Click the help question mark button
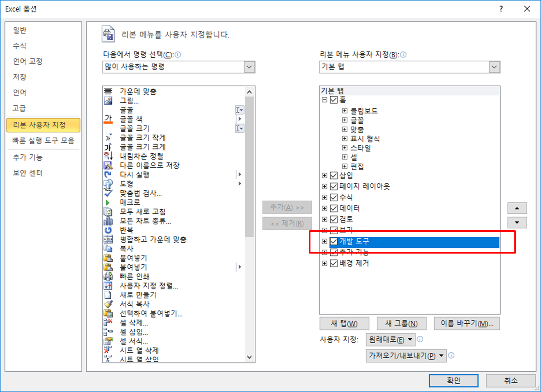The image size is (541, 392). coord(501,9)
